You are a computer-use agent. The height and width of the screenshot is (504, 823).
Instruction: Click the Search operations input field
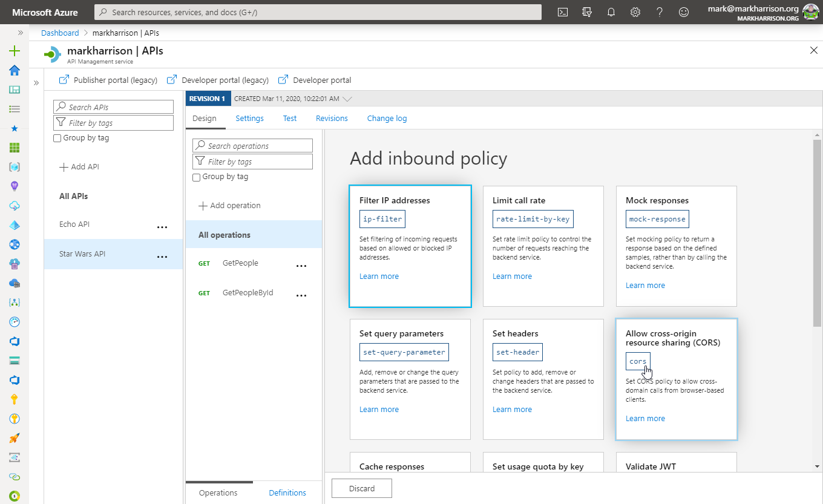coord(252,145)
